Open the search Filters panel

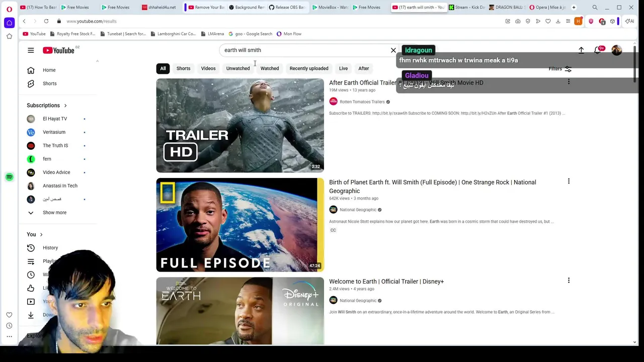point(559,69)
